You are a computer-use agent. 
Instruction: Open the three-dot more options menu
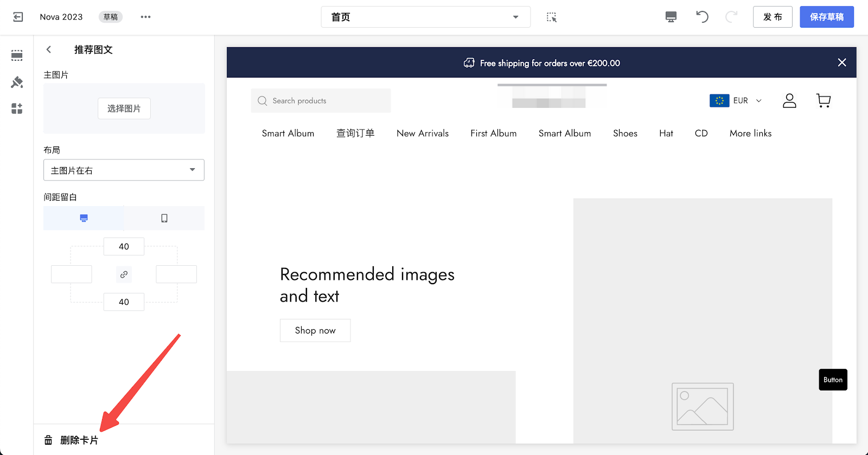coord(145,17)
